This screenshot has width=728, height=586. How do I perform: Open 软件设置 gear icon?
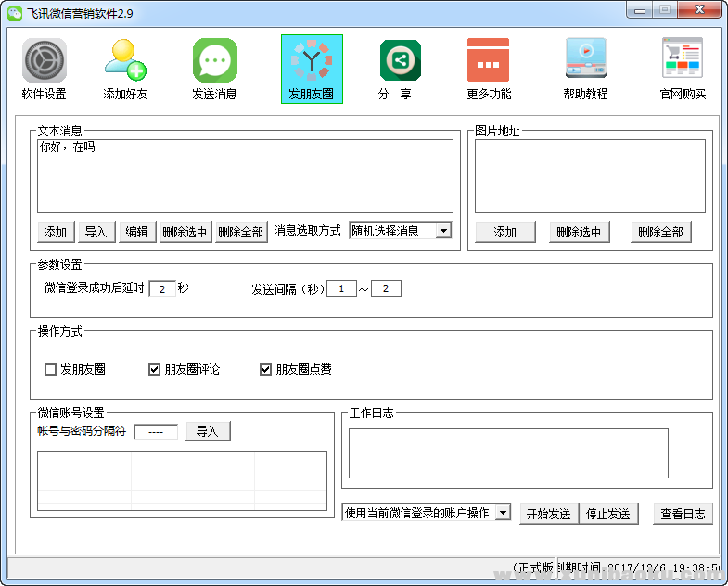(x=45, y=61)
